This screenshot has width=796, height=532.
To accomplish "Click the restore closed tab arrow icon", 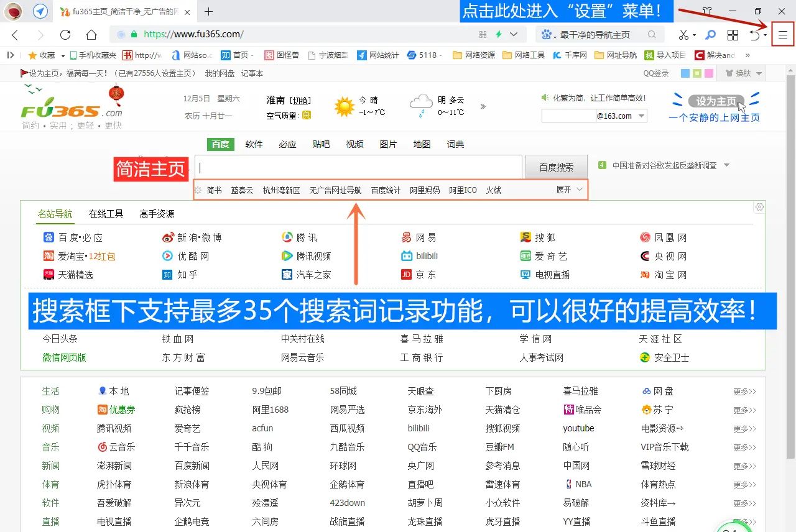I will point(754,35).
